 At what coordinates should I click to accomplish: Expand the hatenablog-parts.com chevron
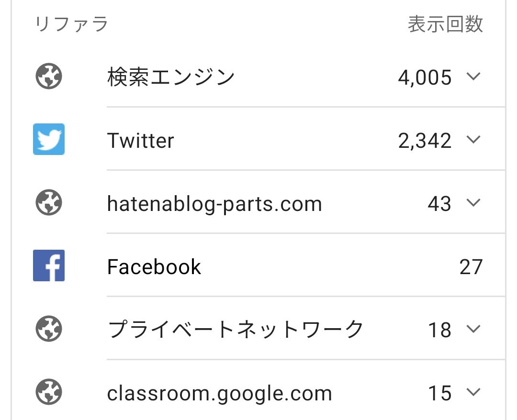(x=473, y=203)
